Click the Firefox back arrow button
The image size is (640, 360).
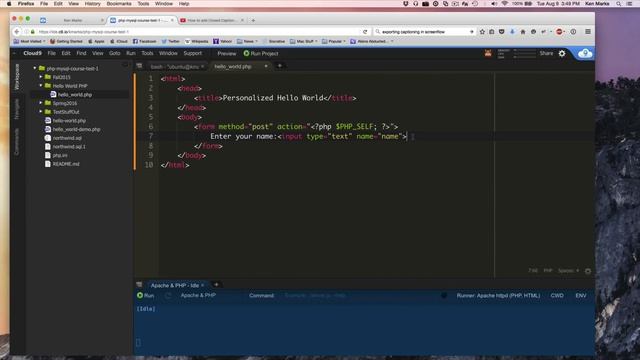click(17, 31)
